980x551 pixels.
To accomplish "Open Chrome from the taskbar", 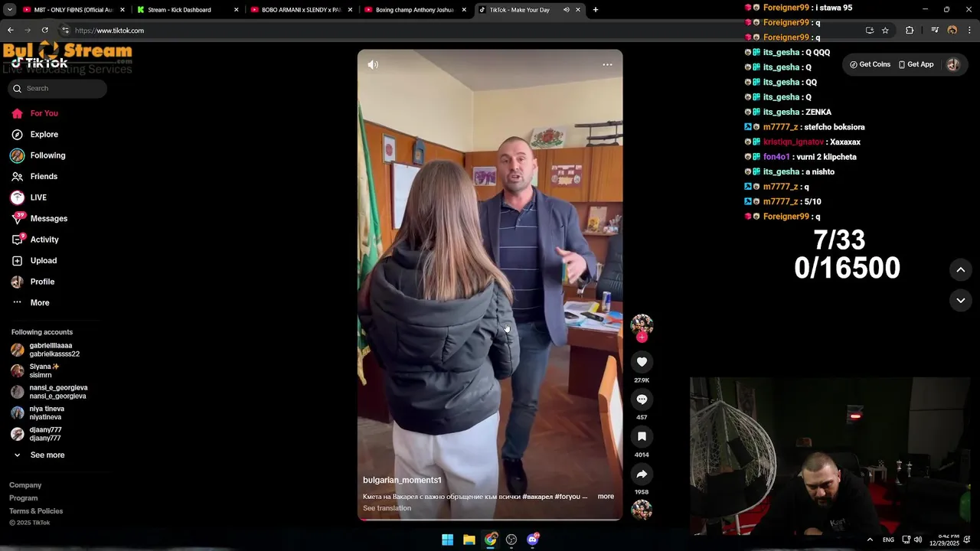I will (x=491, y=540).
